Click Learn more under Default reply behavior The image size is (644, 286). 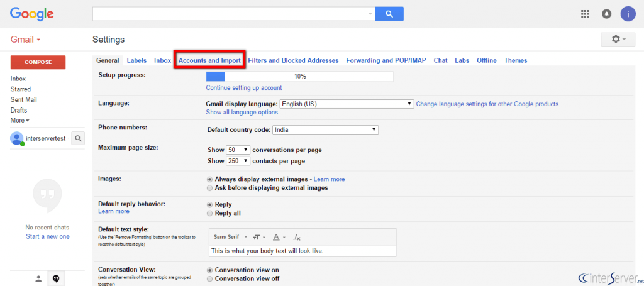tap(114, 211)
